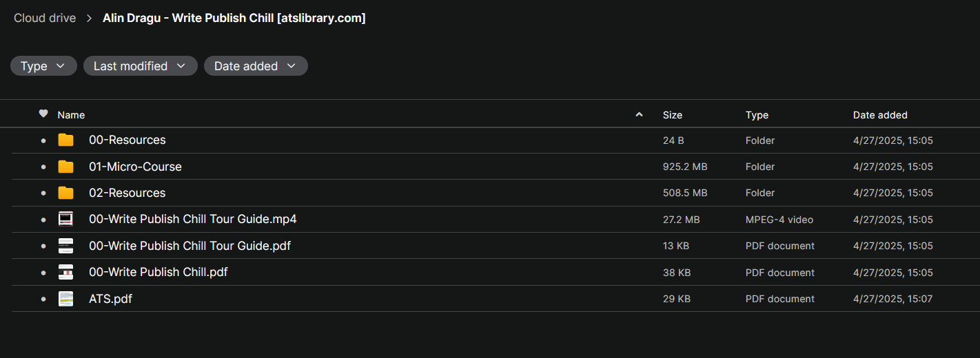
Task: Click the ATS.pdf file icon
Action: (65, 299)
